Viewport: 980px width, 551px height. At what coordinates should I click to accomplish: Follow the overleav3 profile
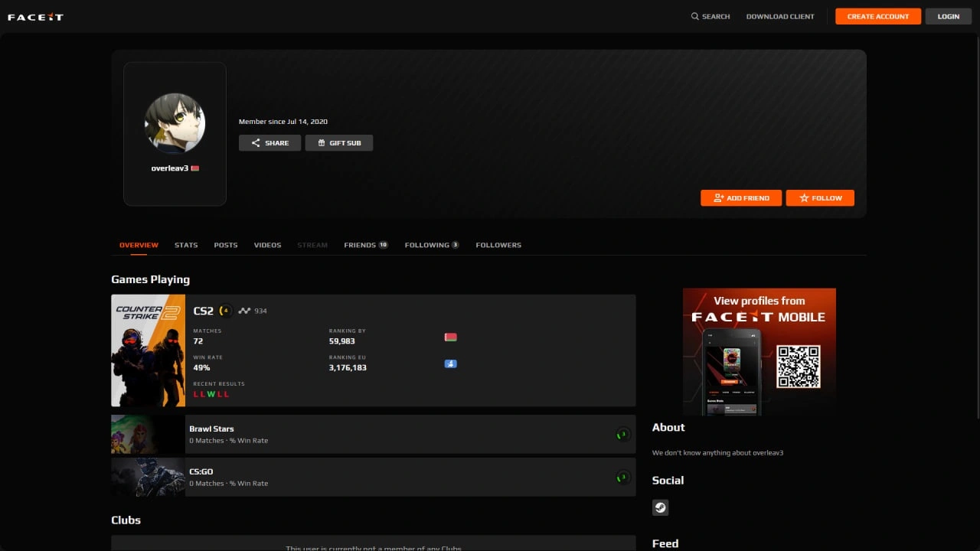pos(820,198)
